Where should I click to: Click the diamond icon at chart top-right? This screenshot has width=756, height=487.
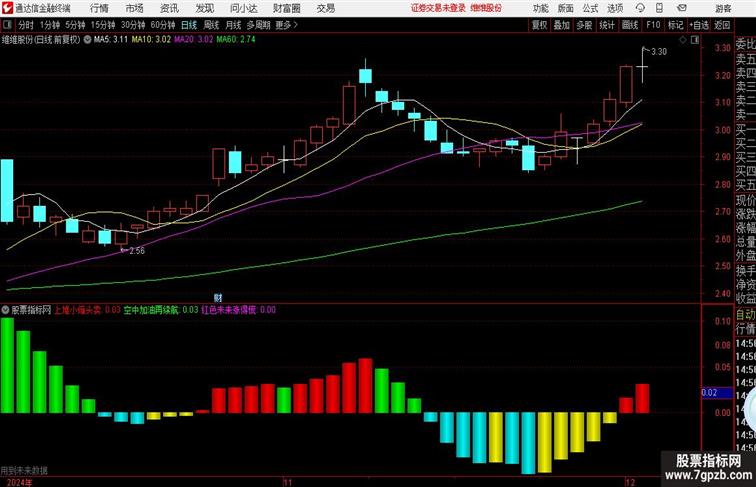coord(683,40)
